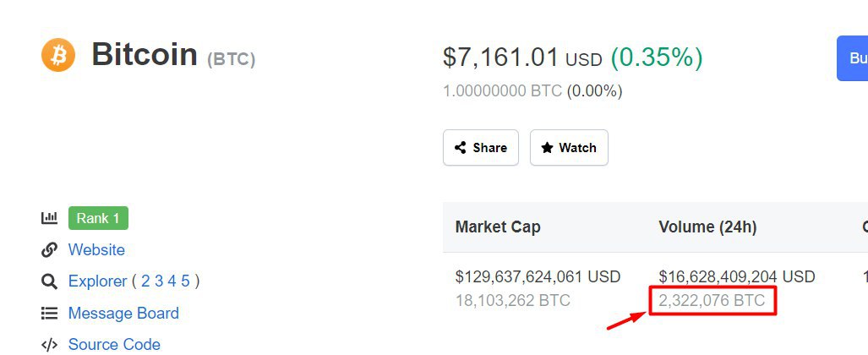Viewport: 868px width, 355px height.
Task: Click the orange Bitcoin logo icon
Action: click(x=58, y=55)
